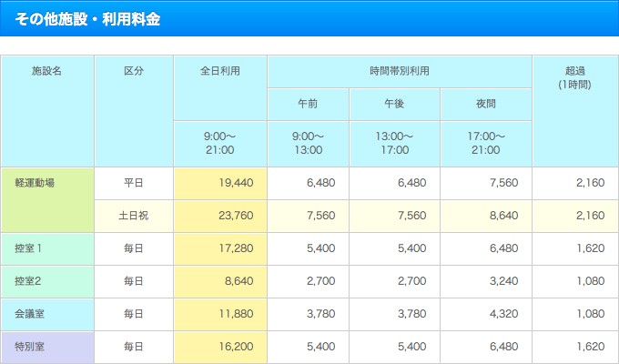Click the 午後 sub-header
Viewport: 619px width, 364px height.
(x=394, y=105)
